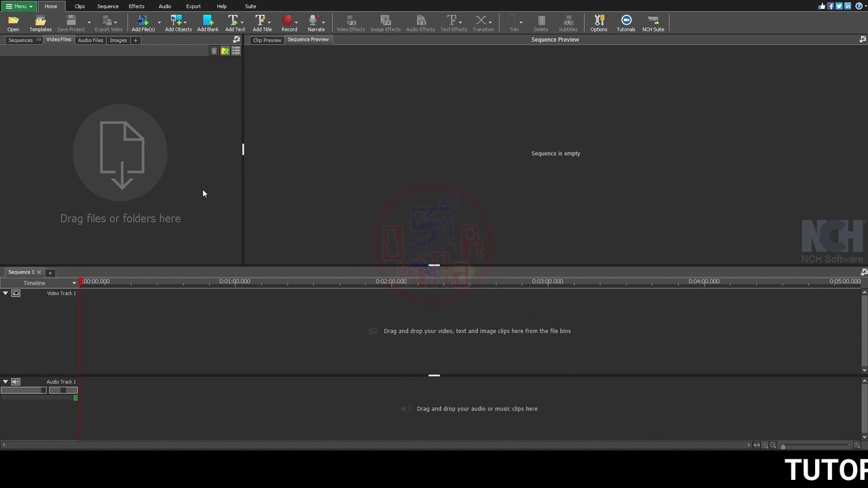The image size is (868, 488).
Task: Click the bin's add folder icon
Action: pos(225,51)
